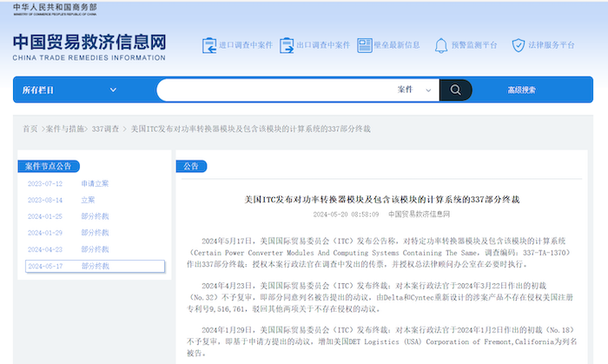Open the 2023-08-14 立案 entry
Image resolution: width=608 pixels, height=364 pixels.
point(62,200)
